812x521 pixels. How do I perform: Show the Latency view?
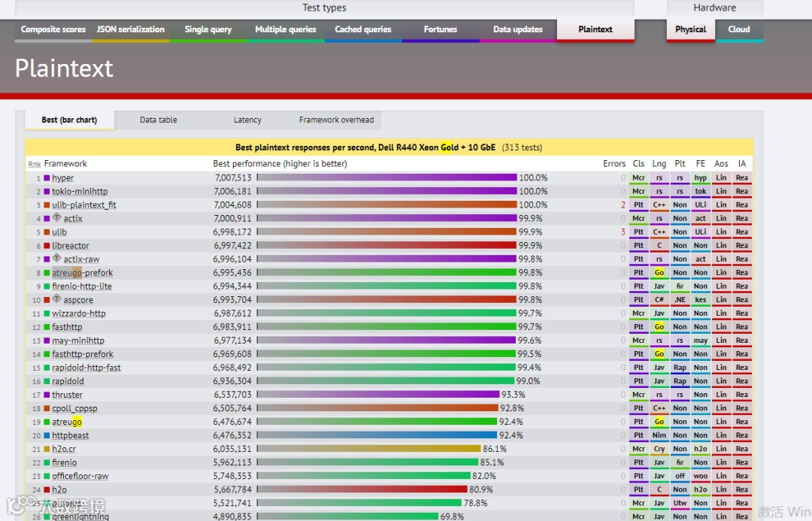click(x=247, y=120)
